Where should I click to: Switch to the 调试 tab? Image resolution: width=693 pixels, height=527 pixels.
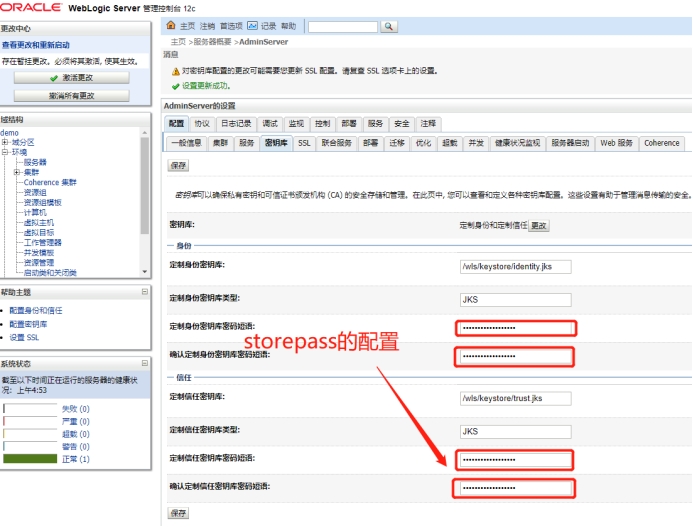(x=270, y=124)
